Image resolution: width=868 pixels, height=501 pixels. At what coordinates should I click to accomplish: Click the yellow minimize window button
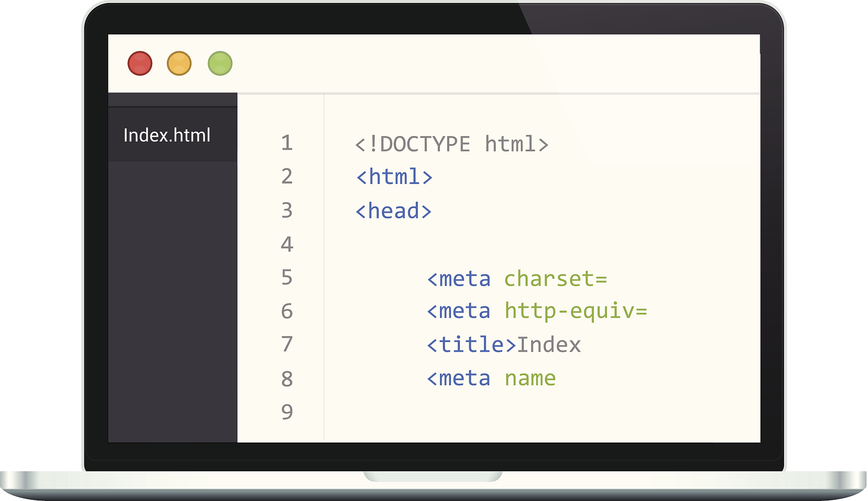coord(179,64)
